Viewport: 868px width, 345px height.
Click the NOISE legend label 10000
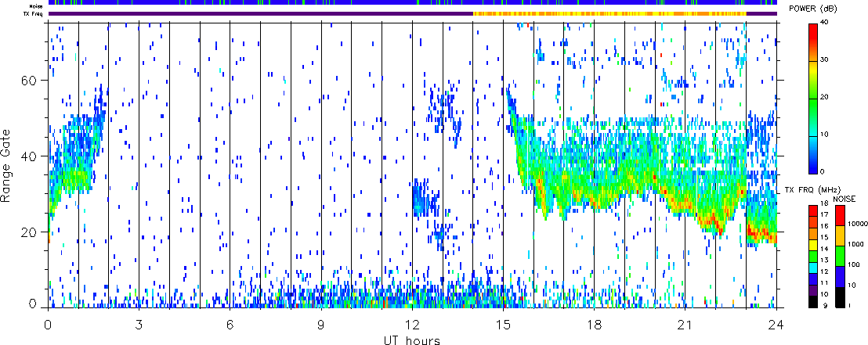858,224
